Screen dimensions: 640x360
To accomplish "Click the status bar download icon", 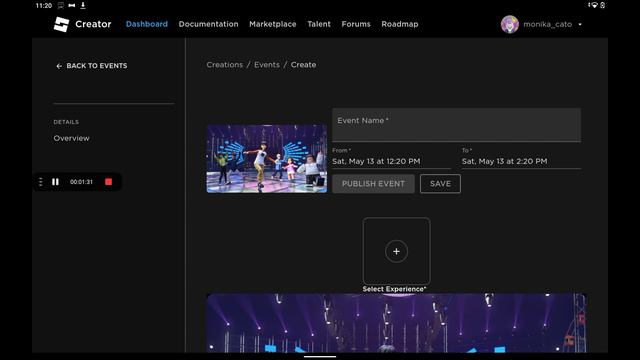I will (83, 5).
